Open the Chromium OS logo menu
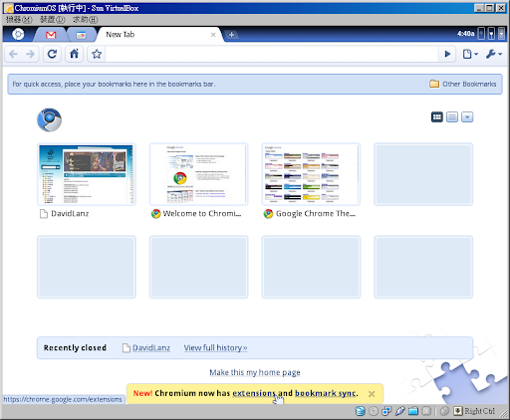The image size is (510, 420). tap(18, 34)
